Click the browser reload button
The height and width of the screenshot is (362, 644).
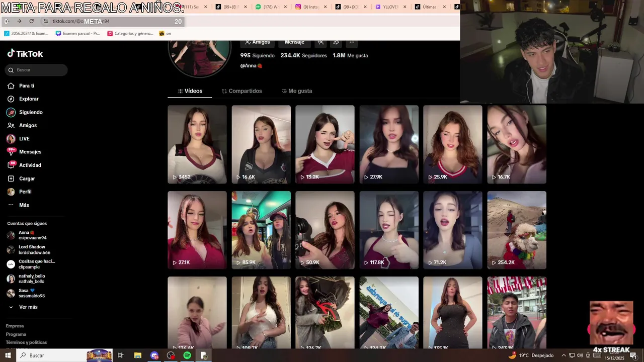[31, 21]
